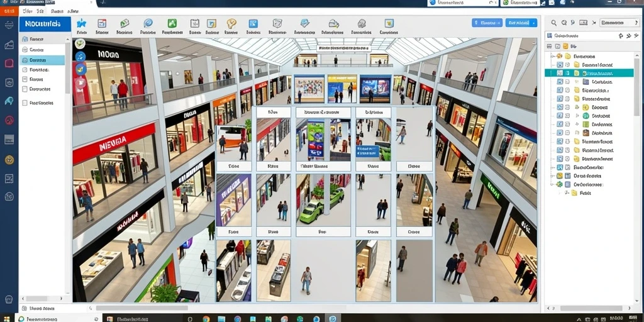
Task: Select the green banknote toolbar icon
Action: (125, 23)
